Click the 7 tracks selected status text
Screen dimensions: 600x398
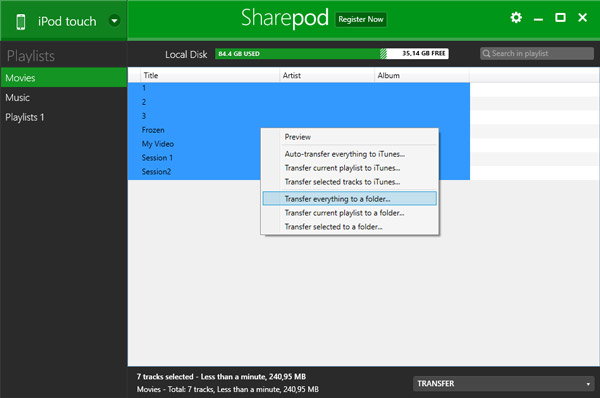point(221,377)
